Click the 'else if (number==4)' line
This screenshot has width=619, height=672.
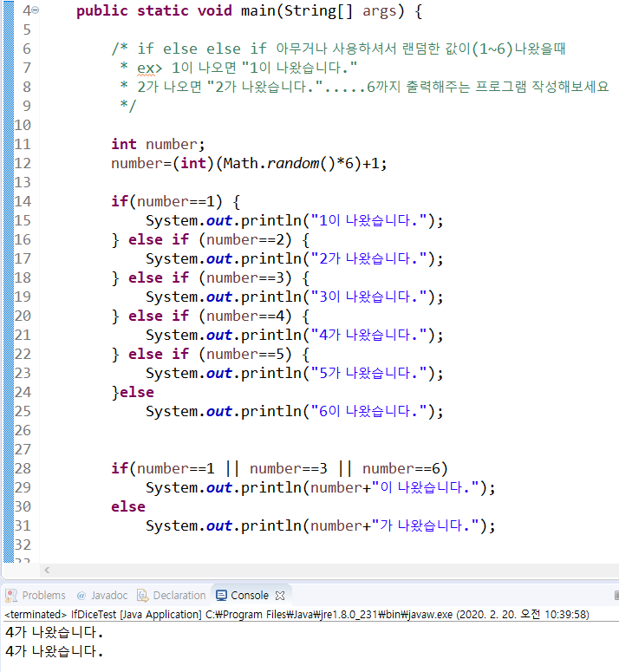pos(211,316)
